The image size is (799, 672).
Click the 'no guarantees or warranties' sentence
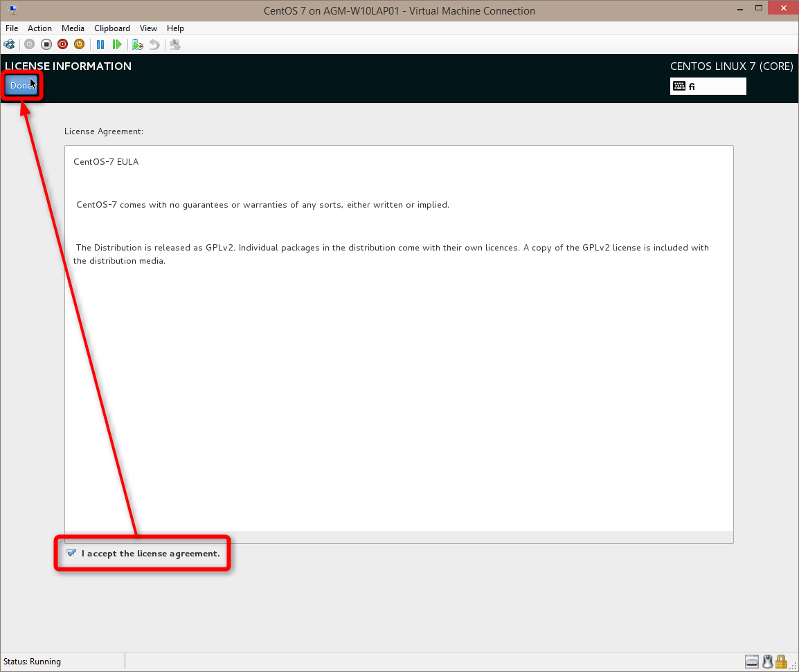tap(263, 205)
